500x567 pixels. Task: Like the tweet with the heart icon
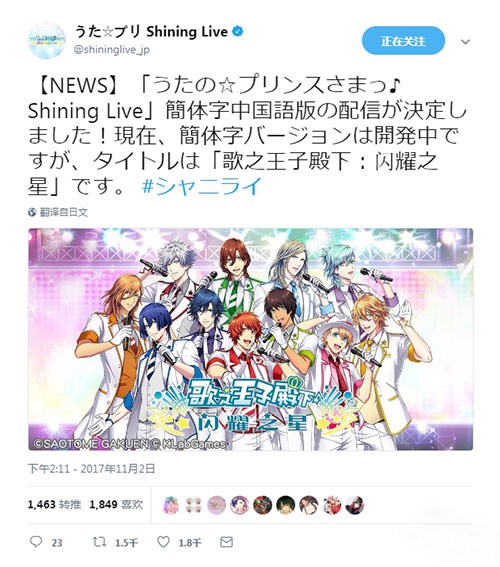click(x=163, y=542)
